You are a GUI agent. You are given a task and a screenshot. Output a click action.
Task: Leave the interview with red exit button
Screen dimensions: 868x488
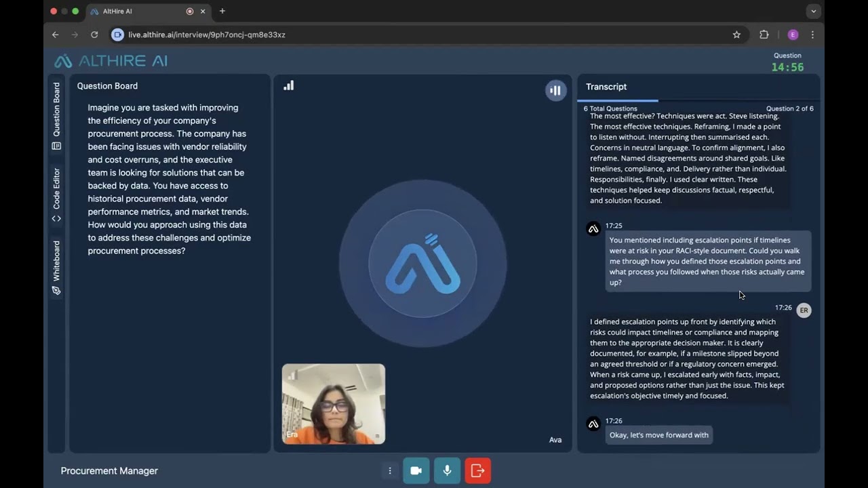coord(477,470)
